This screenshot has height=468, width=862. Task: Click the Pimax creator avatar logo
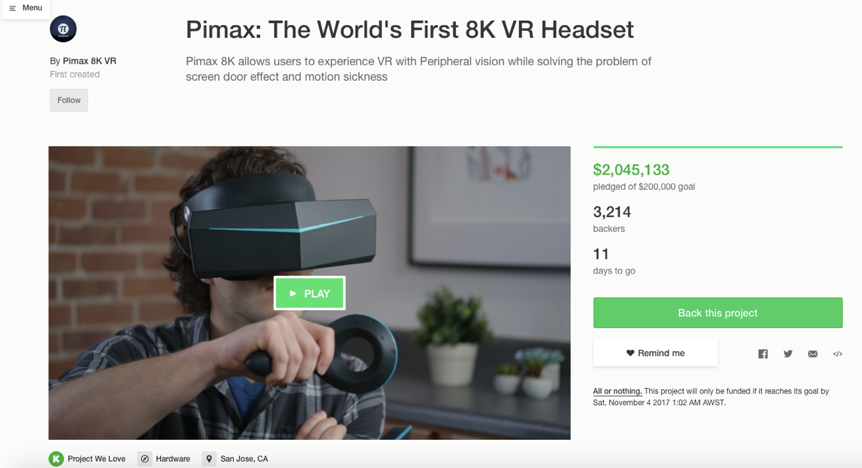pos(63,29)
